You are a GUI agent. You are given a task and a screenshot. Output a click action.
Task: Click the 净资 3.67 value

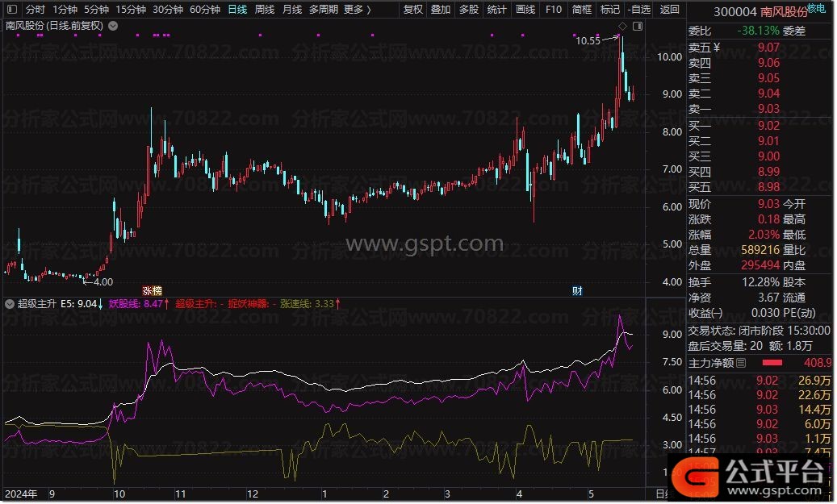point(768,298)
